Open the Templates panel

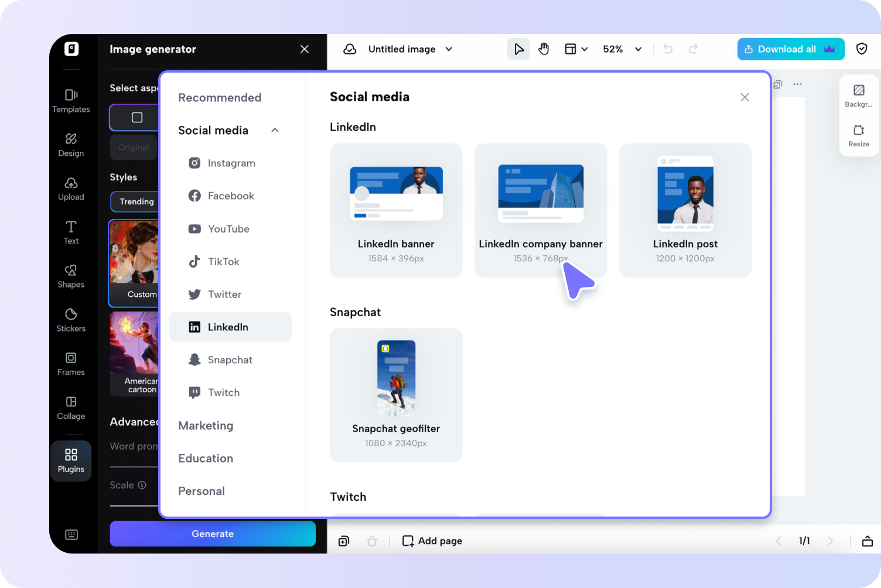[71, 101]
